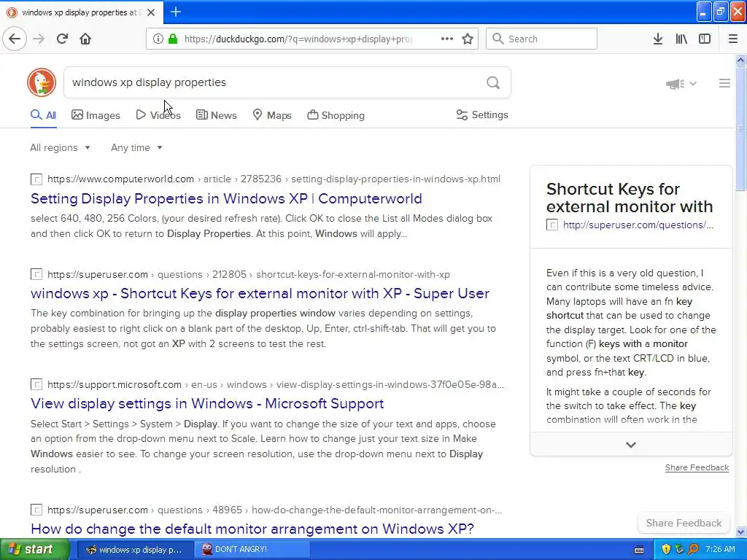Open the megaphone spread-the-word menu
747x560 pixels.
click(x=681, y=84)
